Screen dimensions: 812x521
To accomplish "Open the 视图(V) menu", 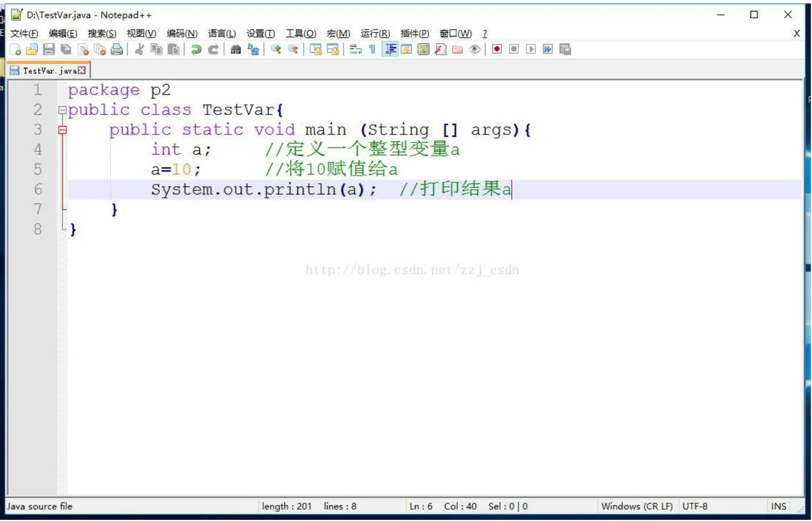I will 141,34.
